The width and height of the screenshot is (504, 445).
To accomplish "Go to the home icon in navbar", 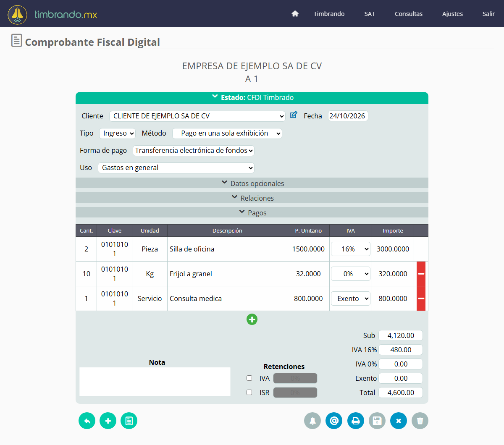I will tap(295, 14).
